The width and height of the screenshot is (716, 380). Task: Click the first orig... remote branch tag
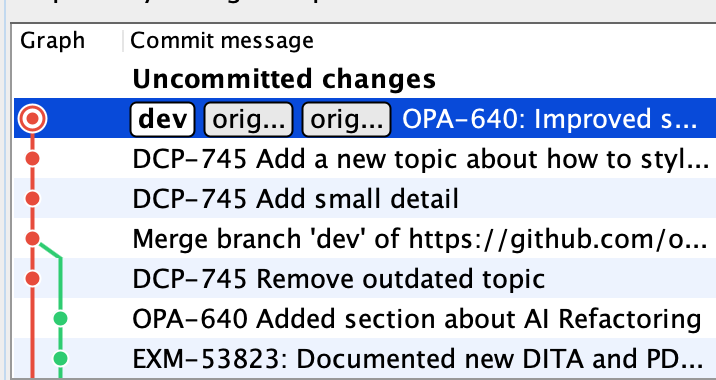[248, 119]
